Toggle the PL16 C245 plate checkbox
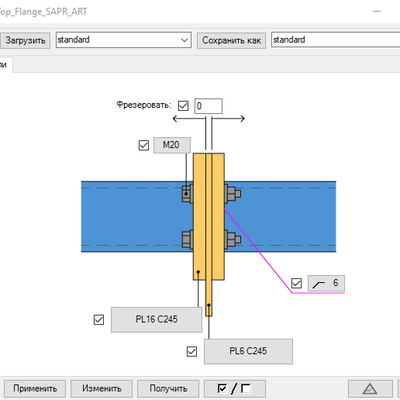Screen dimensions: 400x400 point(99,320)
